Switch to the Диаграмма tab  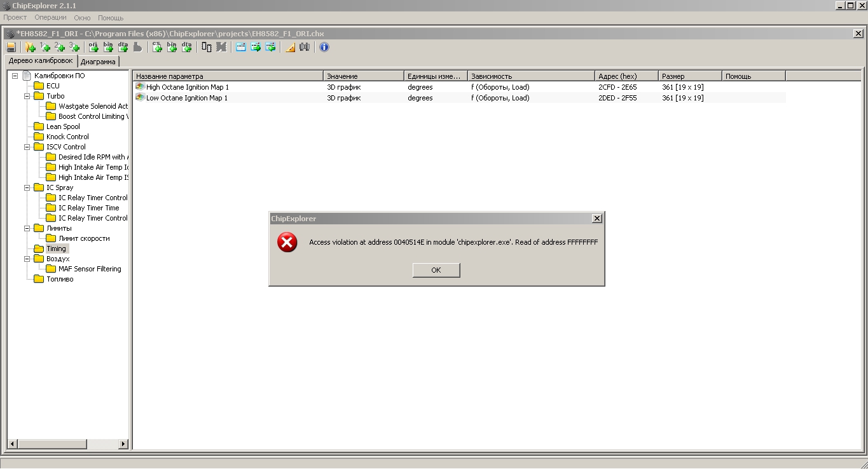tap(98, 62)
